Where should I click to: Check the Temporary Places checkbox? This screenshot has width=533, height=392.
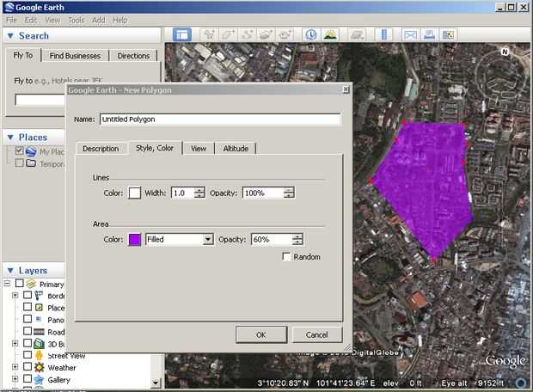tap(20, 163)
